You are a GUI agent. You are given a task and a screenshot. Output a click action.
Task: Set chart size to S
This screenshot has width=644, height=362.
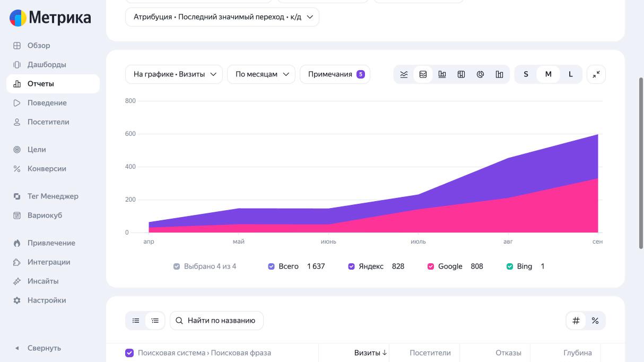point(526,74)
